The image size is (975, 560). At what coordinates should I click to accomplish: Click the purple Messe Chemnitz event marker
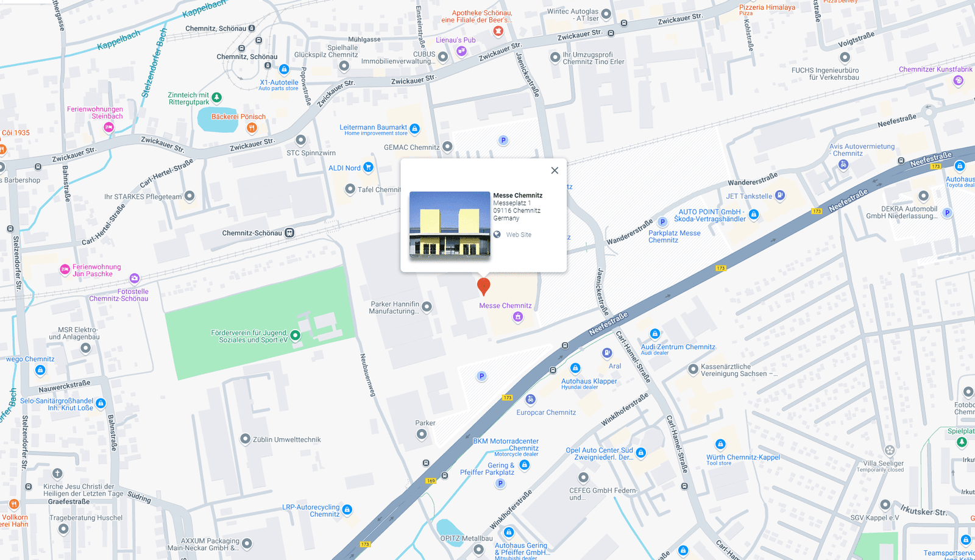[518, 317]
